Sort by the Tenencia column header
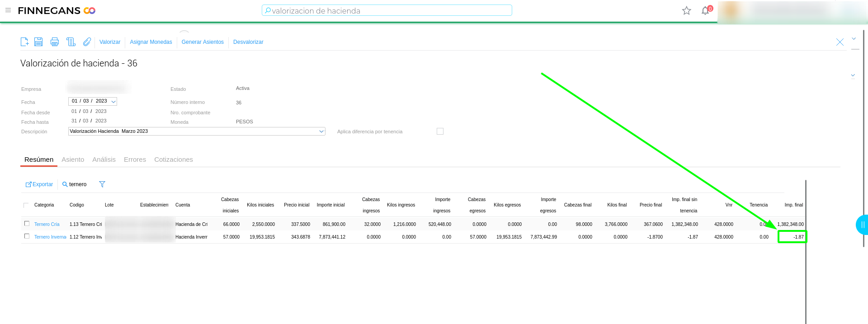The width and height of the screenshot is (868, 324). (759, 205)
